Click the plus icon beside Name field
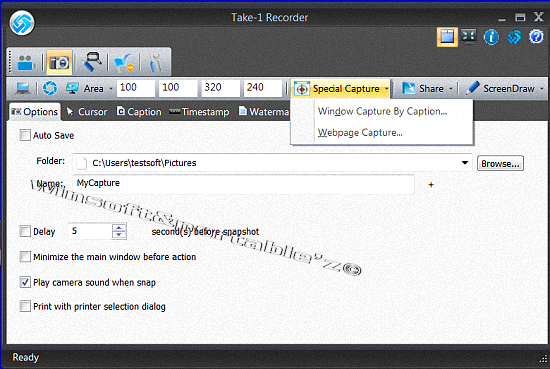Screen dimensions: 550x369 (x=431, y=184)
